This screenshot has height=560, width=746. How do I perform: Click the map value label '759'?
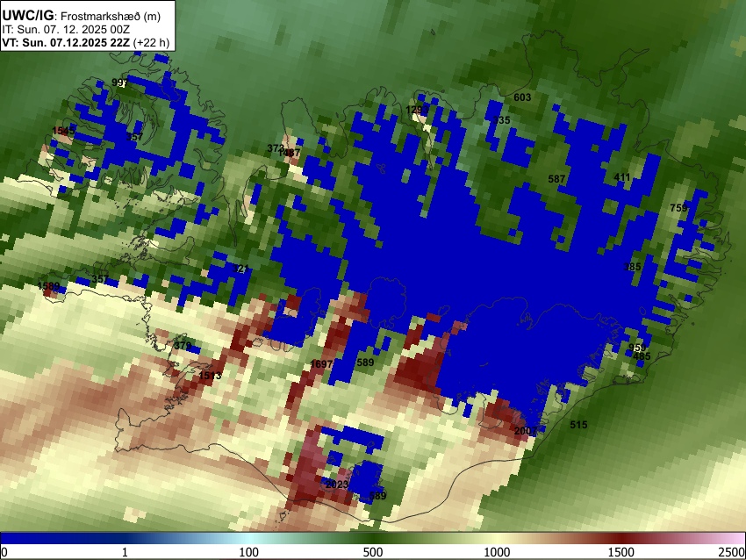678,208
